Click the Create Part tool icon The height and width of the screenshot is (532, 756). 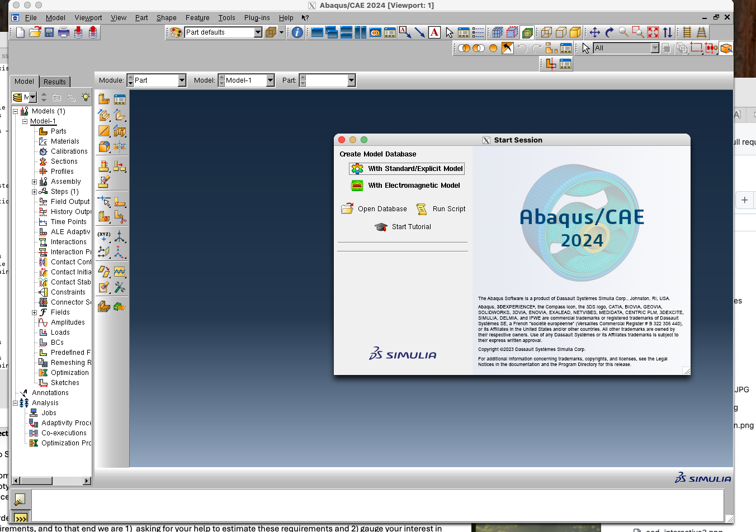tap(104, 99)
